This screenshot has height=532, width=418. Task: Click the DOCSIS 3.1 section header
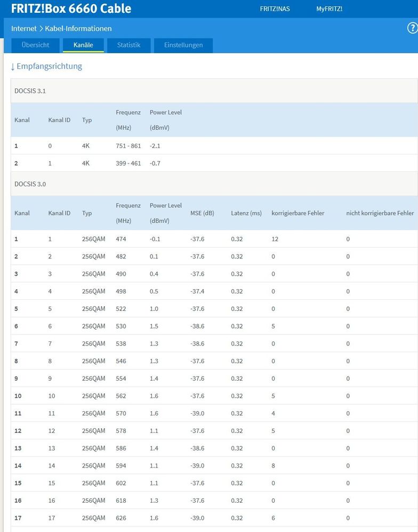pyautogui.click(x=30, y=91)
